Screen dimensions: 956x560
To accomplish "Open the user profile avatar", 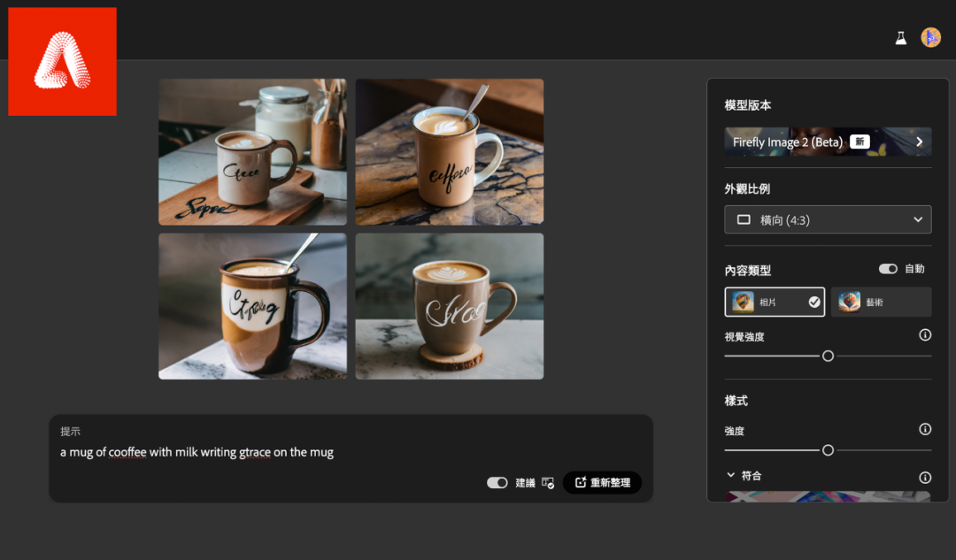I will 930,37.
